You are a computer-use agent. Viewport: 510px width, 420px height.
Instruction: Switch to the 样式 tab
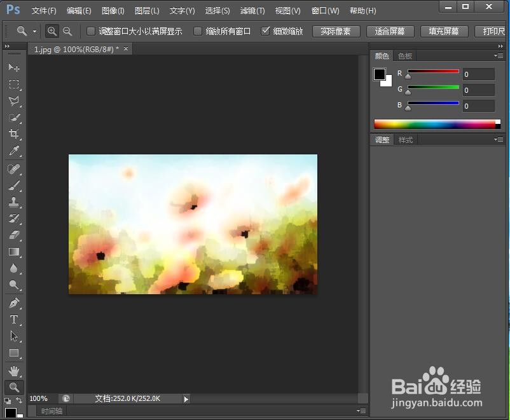point(406,140)
